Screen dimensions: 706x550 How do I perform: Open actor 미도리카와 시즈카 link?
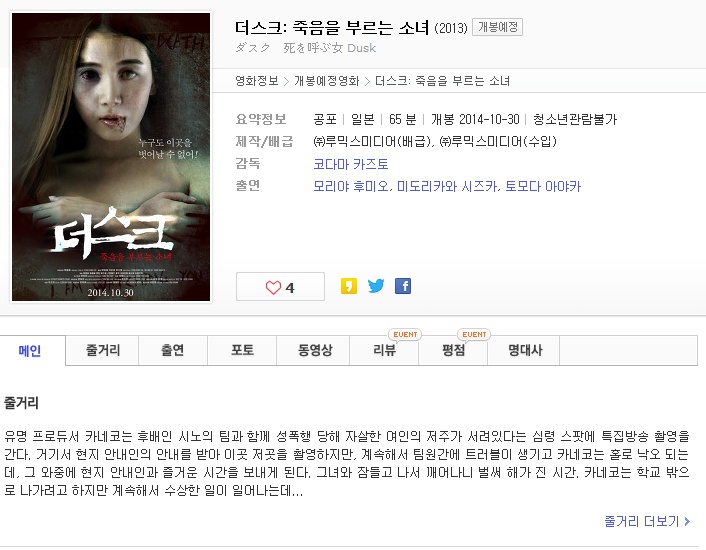click(x=448, y=186)
